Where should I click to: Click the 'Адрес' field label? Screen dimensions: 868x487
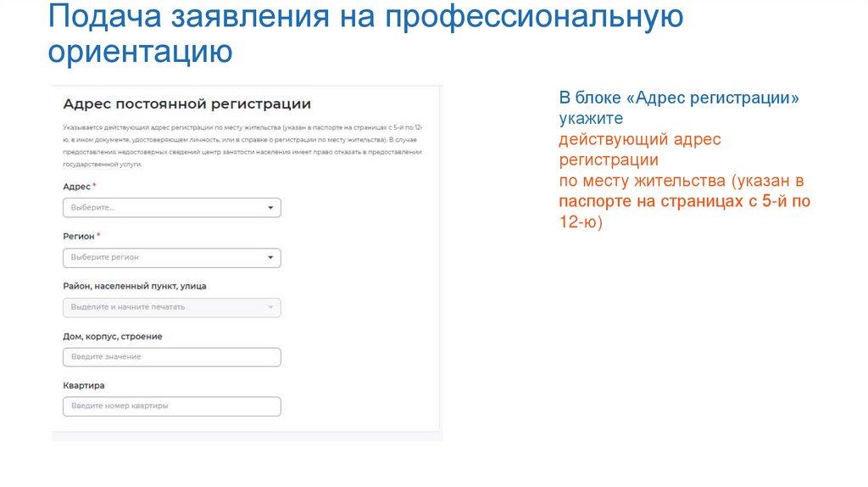76,187
